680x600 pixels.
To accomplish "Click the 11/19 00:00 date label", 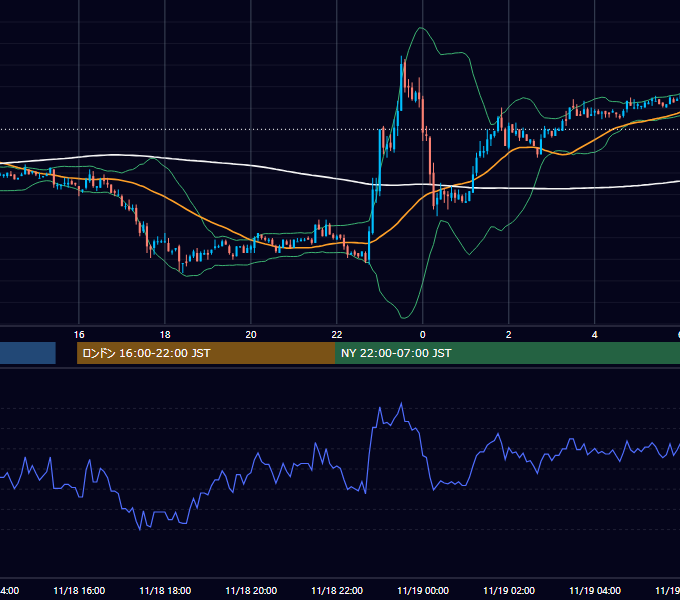I will [x=423, y=590].
